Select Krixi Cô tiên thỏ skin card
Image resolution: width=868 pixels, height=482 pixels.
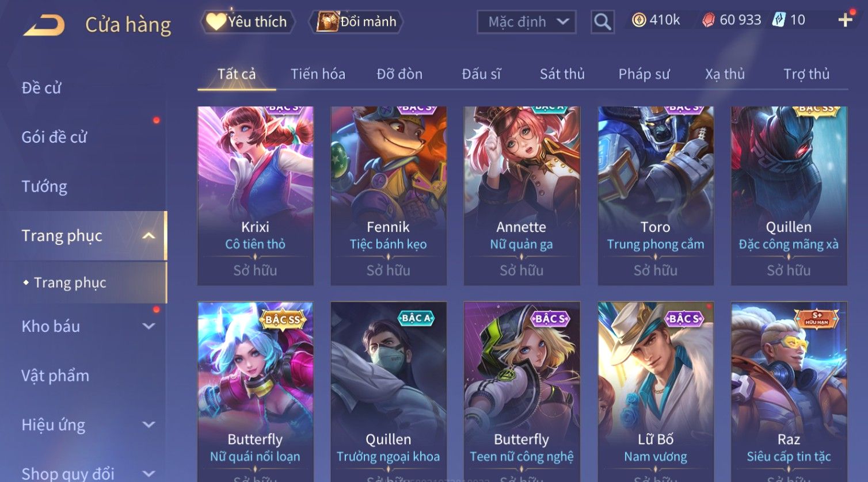(255, 196)
